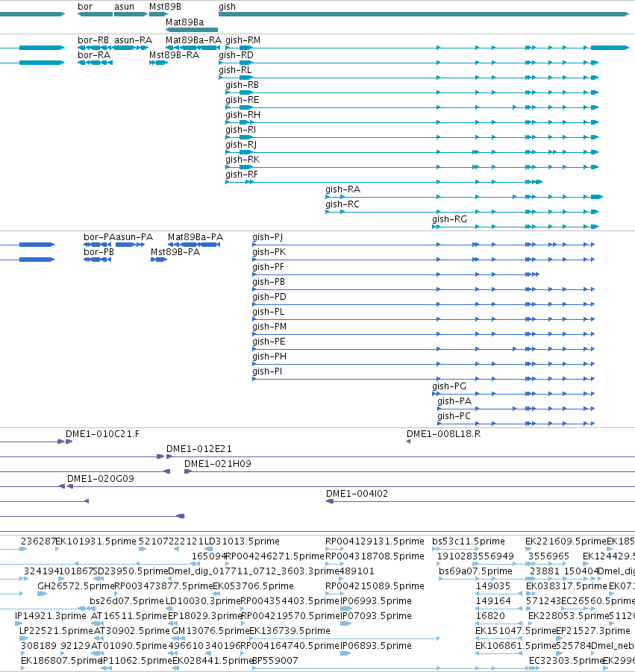Select the gish-PL protein label
Image resolution: width=635 pixels, height=672 pixels.
click(269, 312)
